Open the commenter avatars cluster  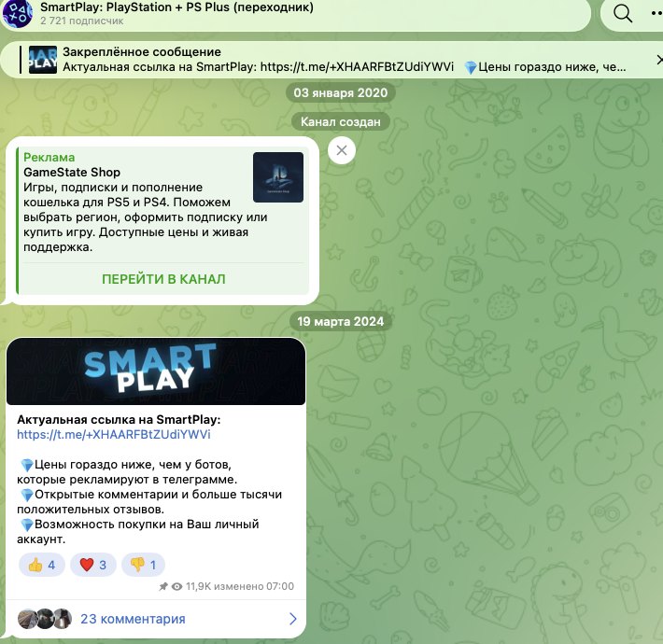[x=45, y=619]
